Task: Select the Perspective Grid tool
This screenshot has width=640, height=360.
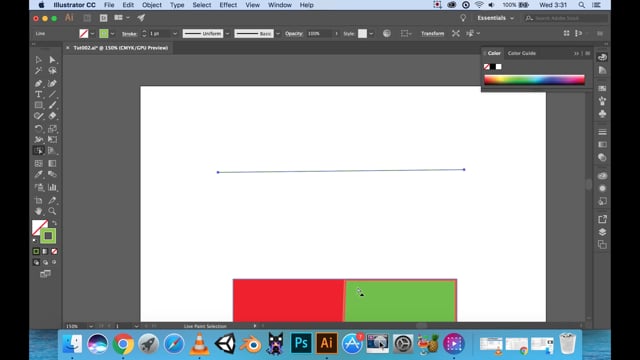Action: 52,151
